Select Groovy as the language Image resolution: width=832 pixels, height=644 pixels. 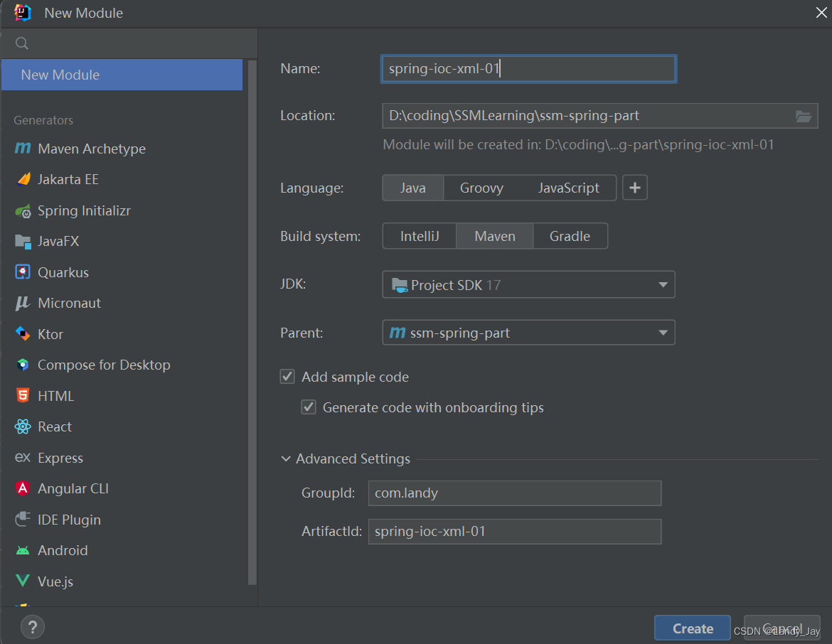coord(481,188)
